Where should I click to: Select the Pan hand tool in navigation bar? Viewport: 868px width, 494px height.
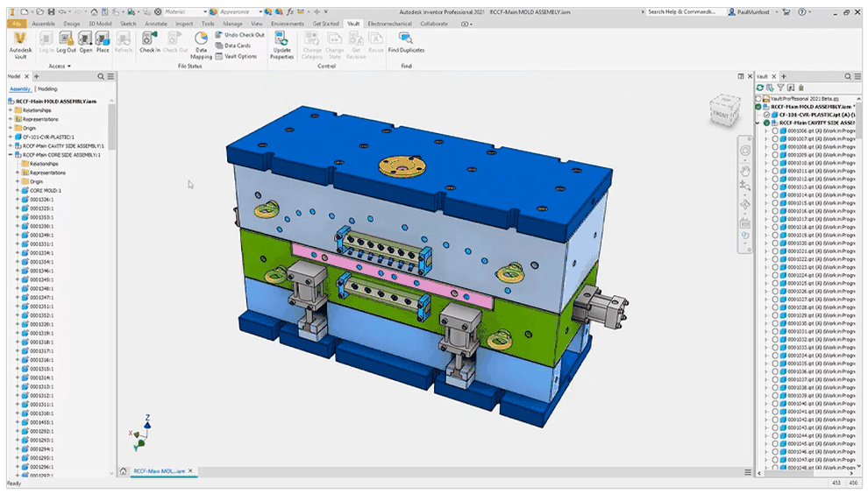[745, 171]
